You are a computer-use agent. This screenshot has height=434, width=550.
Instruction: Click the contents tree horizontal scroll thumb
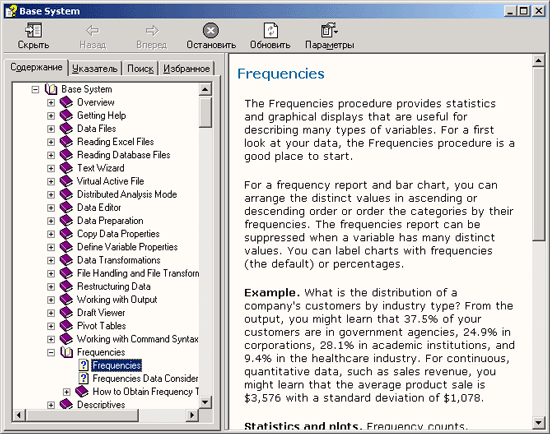click(x=82, y=415)
